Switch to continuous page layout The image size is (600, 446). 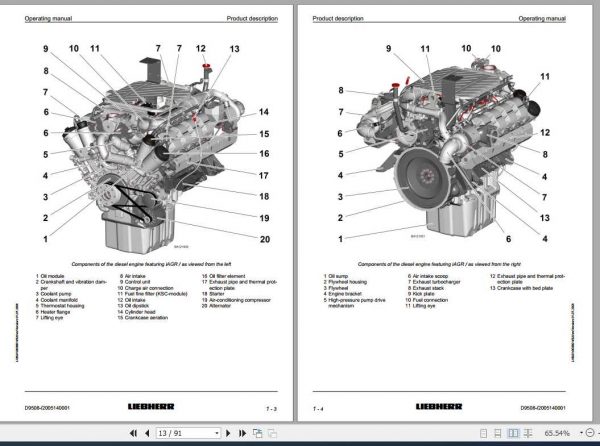497,433
